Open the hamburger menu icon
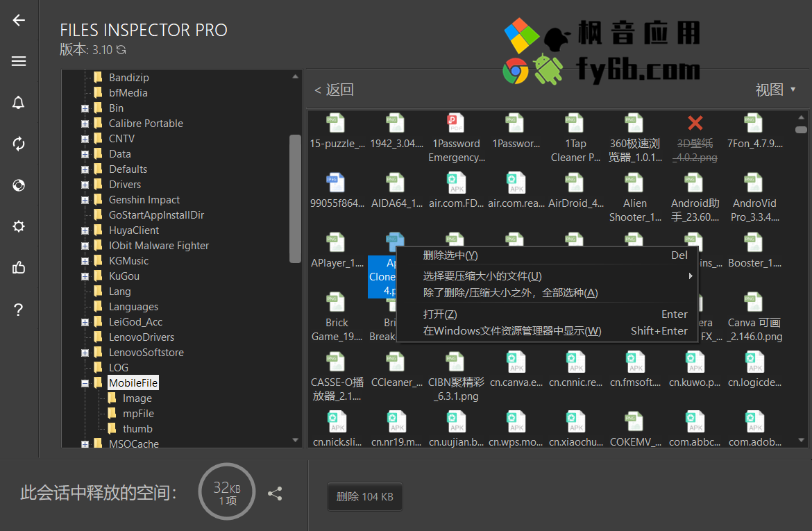Image resolution: width=812 pixels, height=531 pixels. pos(19,61)
